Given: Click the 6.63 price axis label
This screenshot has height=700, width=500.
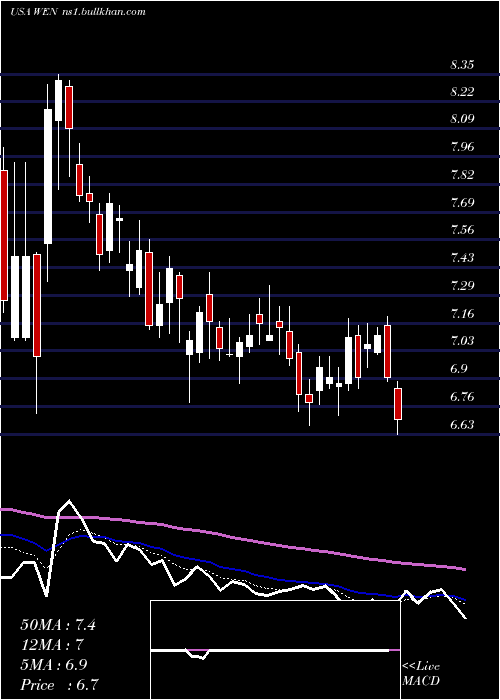Looking at the screenshot, I should (462, 425).
